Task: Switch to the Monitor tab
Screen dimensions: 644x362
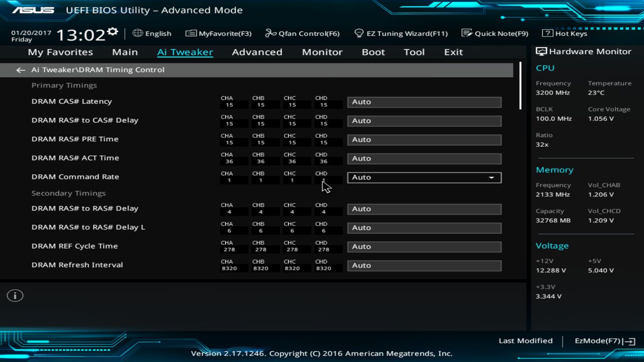Action: [x=322, y=52]
